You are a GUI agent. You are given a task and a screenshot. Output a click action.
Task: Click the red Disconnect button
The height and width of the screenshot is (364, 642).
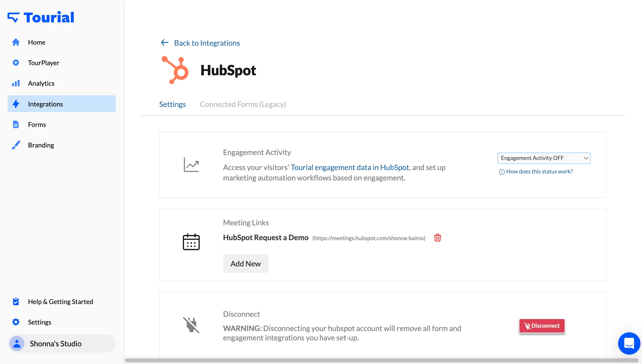coord(542,326)
